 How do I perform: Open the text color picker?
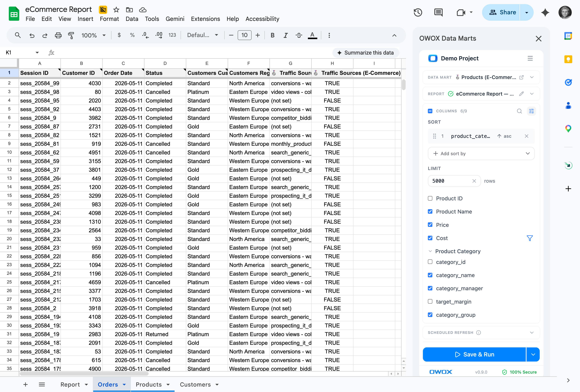(x=312, y=35)
